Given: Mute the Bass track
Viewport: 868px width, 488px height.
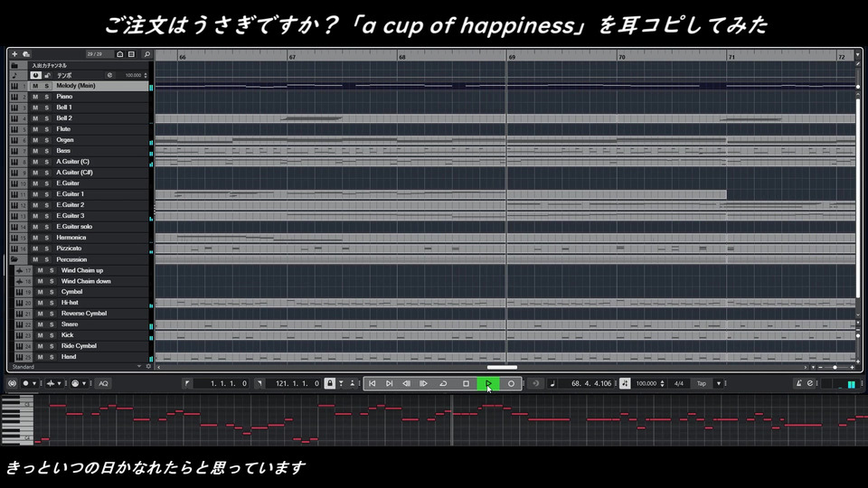Looking at the screenshot, I should (35, 151).
